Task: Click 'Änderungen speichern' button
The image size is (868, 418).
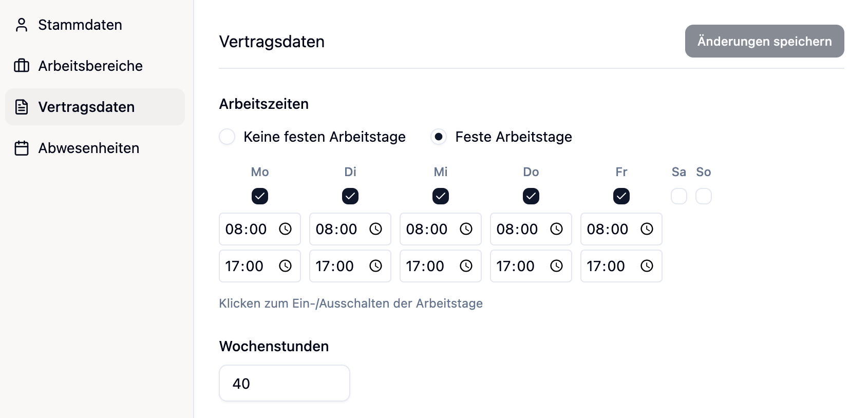Action: (764, 41)
